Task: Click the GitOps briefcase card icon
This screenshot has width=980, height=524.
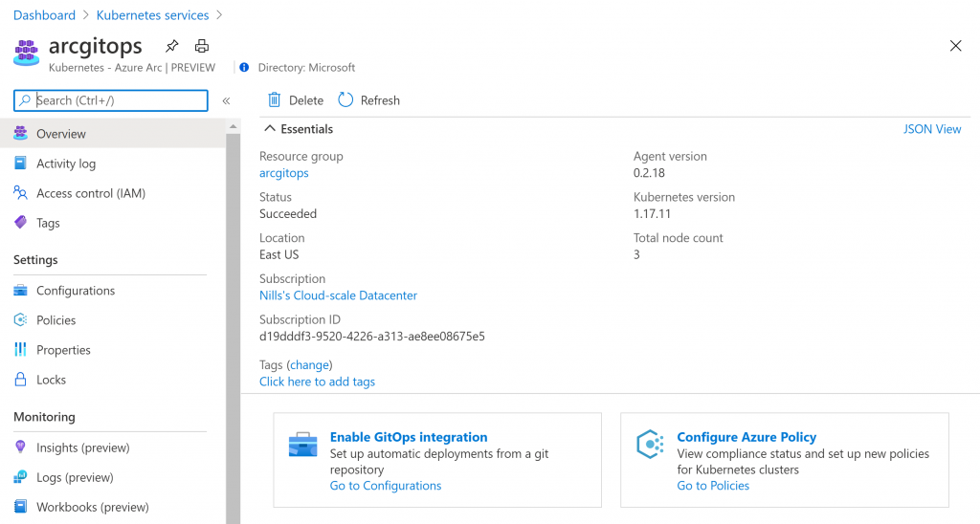Action: (303, 445)
